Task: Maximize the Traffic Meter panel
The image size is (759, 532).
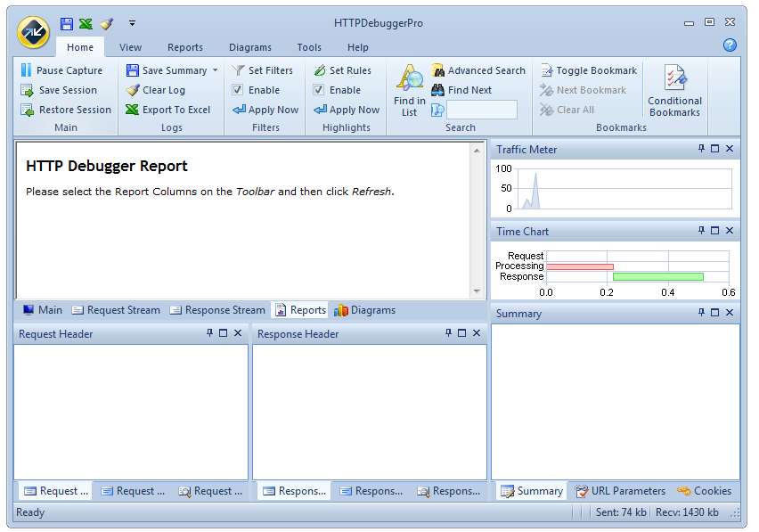Action: tap(714, 149)
